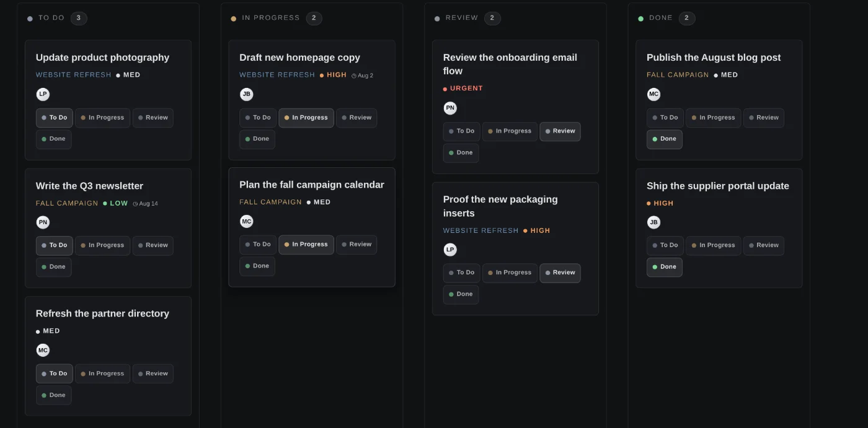Click the Aug 14 due date clock icon
This screenshot has width=868, height=428.
135,204
